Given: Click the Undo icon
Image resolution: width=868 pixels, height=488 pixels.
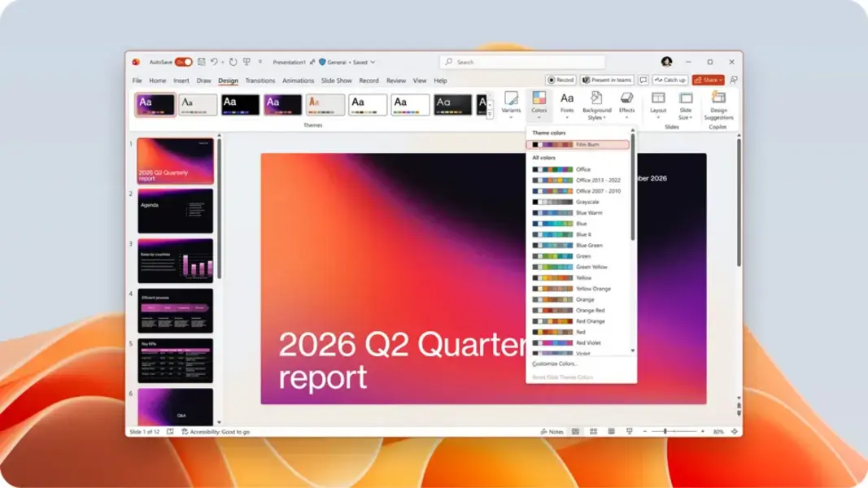Looking at the screenshot, I should [214, 62].
